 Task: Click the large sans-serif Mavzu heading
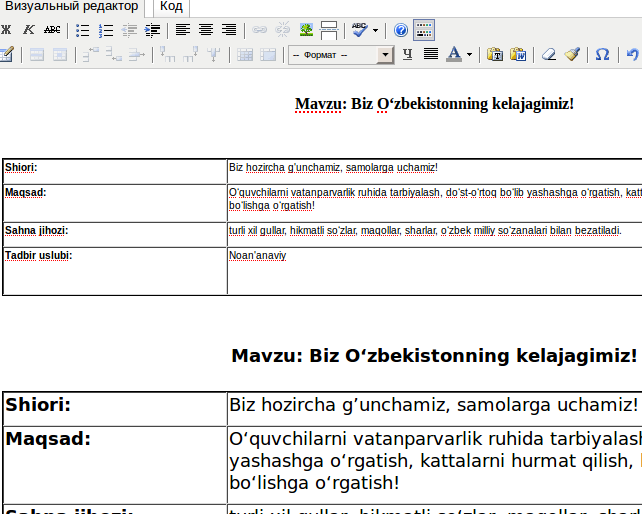click(x=434, y=356)
